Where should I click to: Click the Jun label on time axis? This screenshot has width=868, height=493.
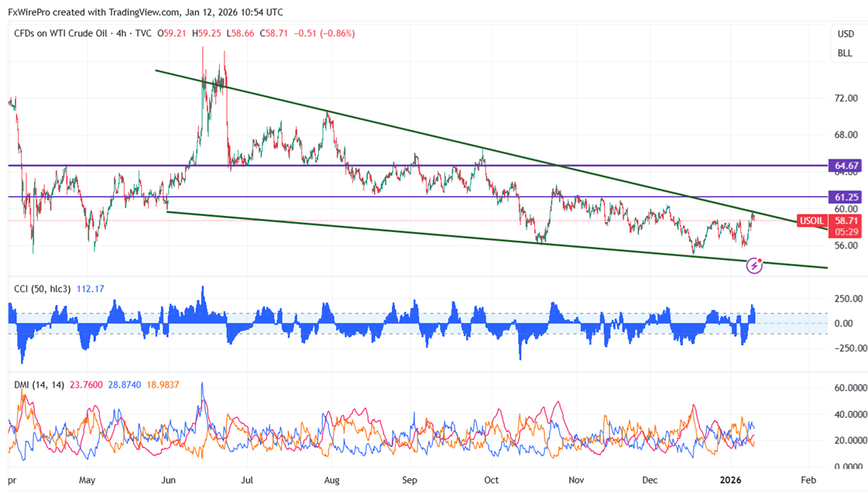168,481
